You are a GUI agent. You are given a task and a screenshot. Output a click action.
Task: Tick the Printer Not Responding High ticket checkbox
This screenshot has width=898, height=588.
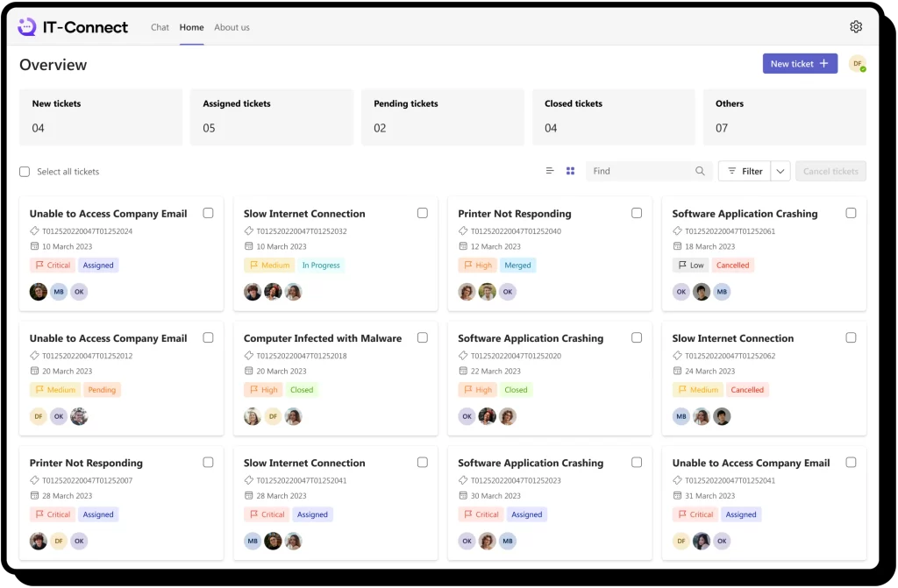pyautogui.click(x=637, y=213)
